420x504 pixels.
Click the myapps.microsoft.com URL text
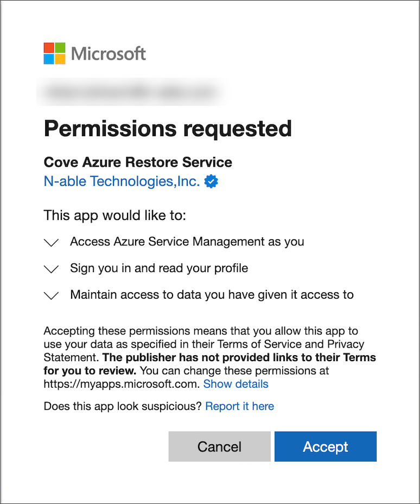(121, 384)
